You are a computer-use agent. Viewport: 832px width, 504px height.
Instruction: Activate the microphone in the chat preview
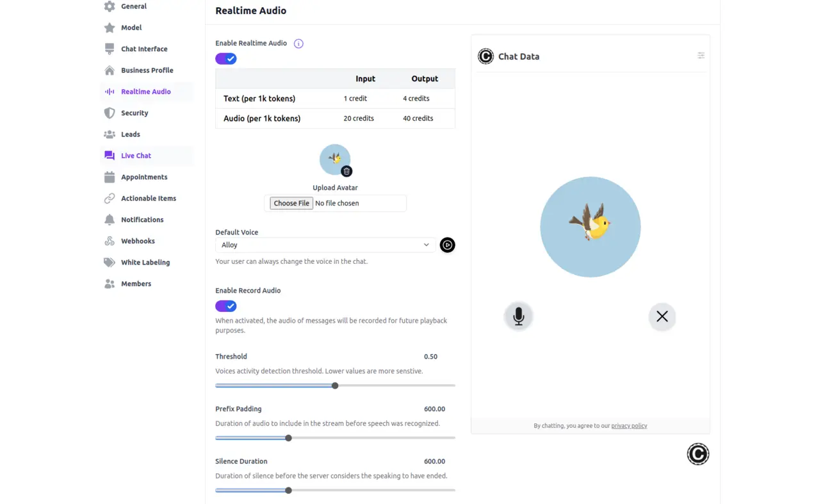point(518,316)
